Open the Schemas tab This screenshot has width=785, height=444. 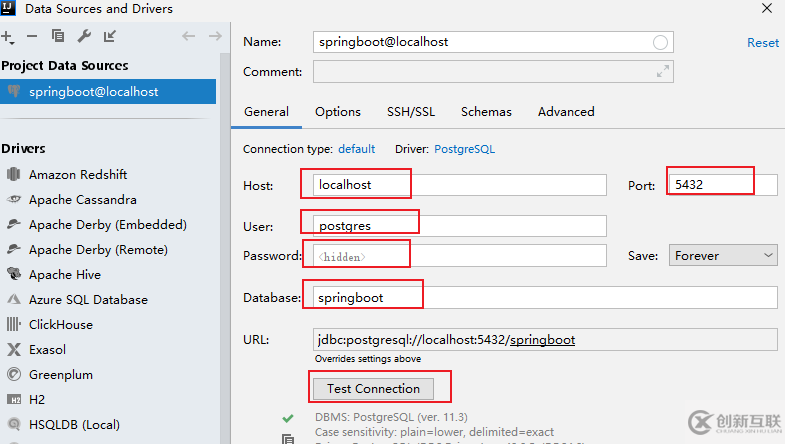tap(486, 112)
